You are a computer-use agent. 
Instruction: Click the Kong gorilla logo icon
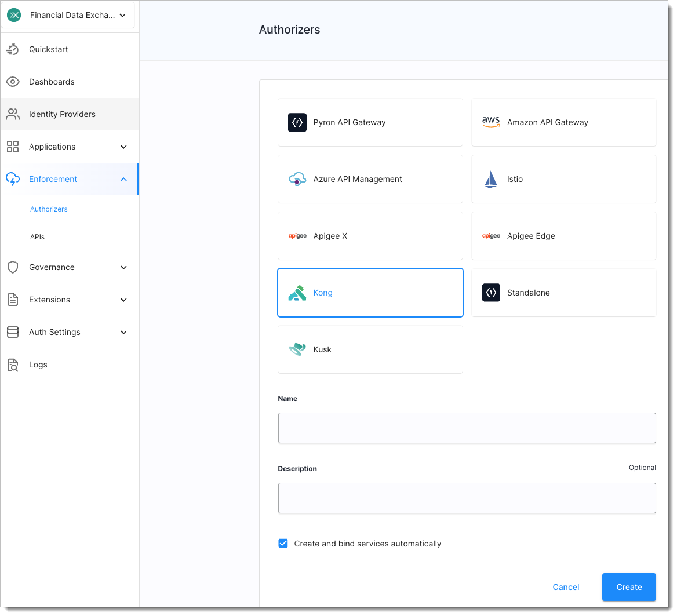297,293
